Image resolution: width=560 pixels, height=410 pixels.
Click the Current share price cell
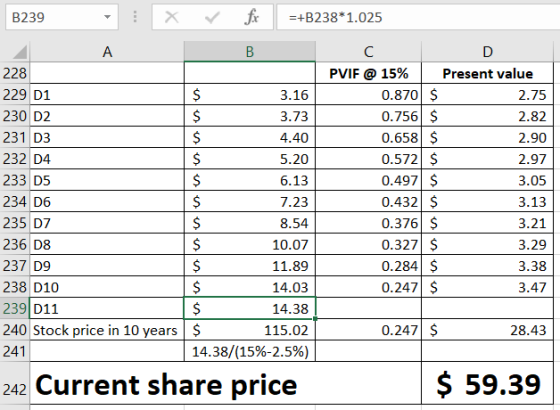coord(226,384)
